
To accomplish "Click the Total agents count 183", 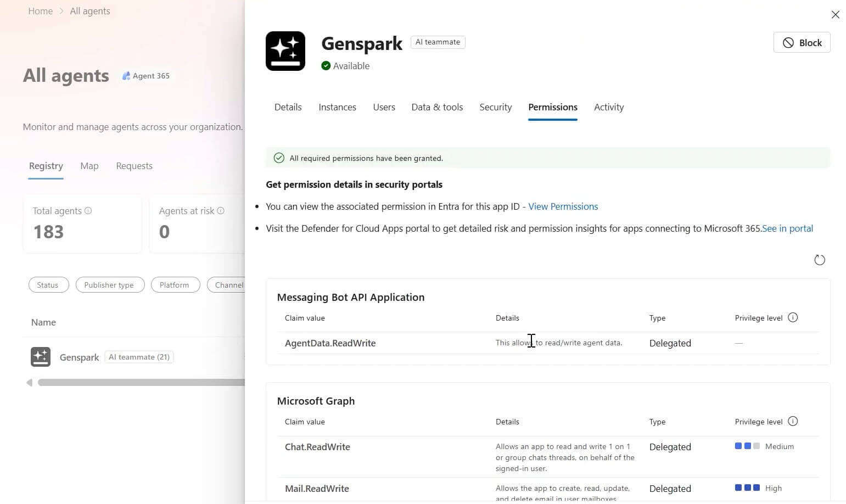I will click(48, 232).
